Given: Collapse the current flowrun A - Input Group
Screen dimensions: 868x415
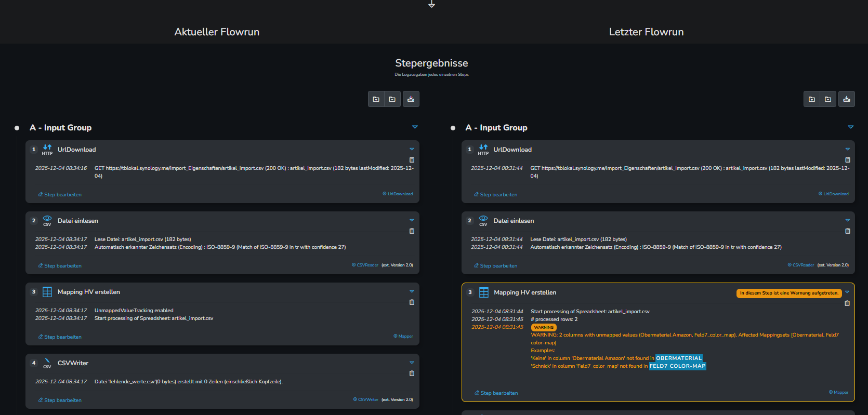Looking at the screenshot, I should (415, 127).
